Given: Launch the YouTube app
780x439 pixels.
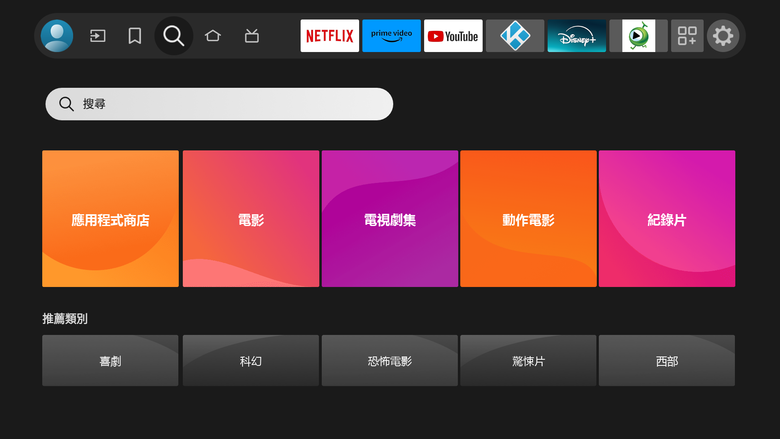Looking at the screenshot, I should (453, 36).
